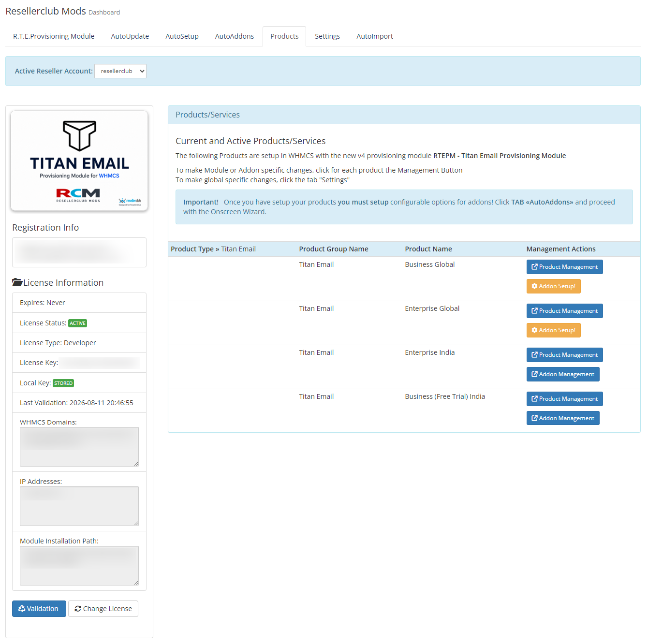Screen dimensions: 648x644
Task: Click the Product Group Name column header
Action: [334, 249]
